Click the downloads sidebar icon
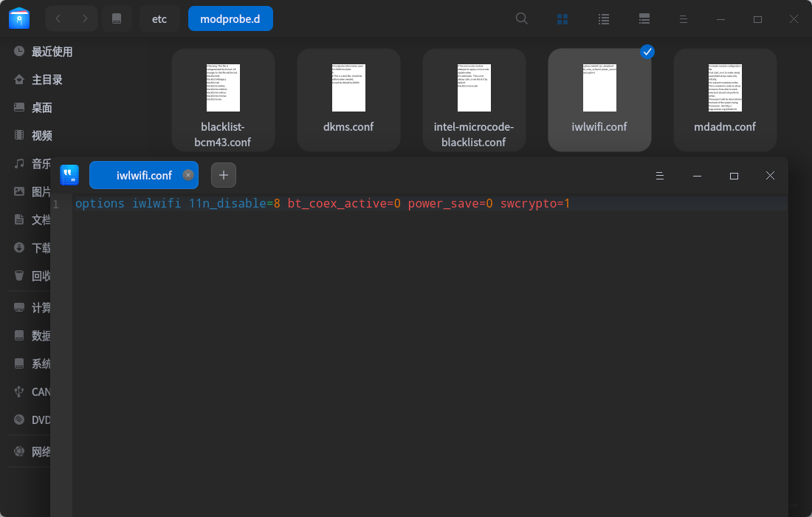This screenshot has width=812, height=517. [19, 247]
